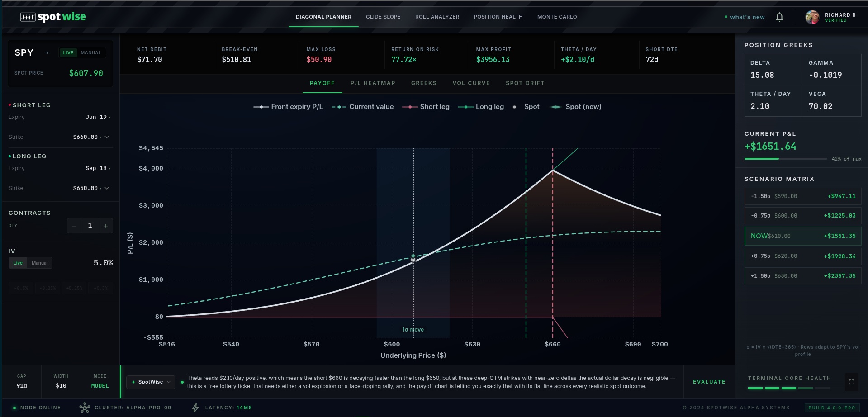This screenshot has height=417, width=868.
Task: Switch to the P/L HEATMAP tab
Action: pos(373,83)
